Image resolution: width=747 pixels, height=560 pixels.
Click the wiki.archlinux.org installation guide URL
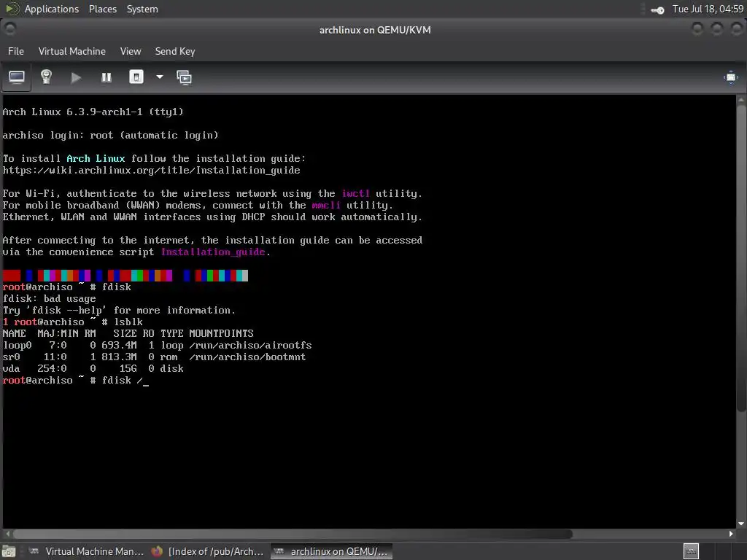pyautogui.click(x=152, y=171)
